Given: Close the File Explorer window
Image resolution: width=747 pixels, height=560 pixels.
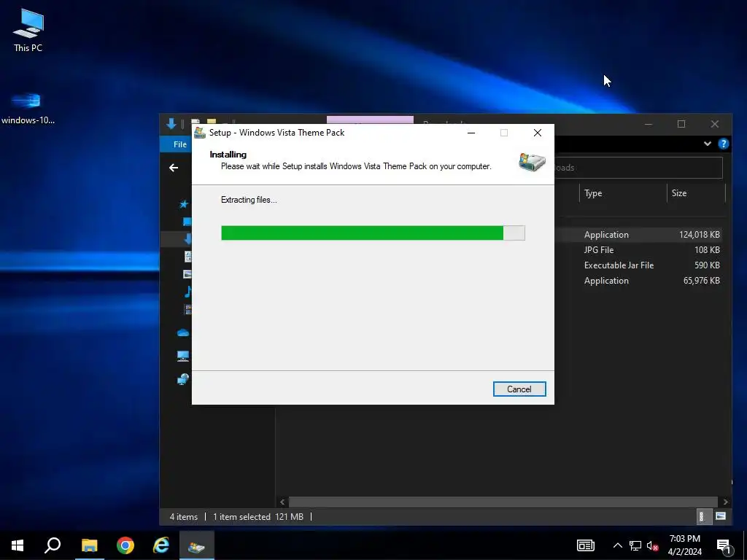Looking at the screenshot, I should pos(715,124).
